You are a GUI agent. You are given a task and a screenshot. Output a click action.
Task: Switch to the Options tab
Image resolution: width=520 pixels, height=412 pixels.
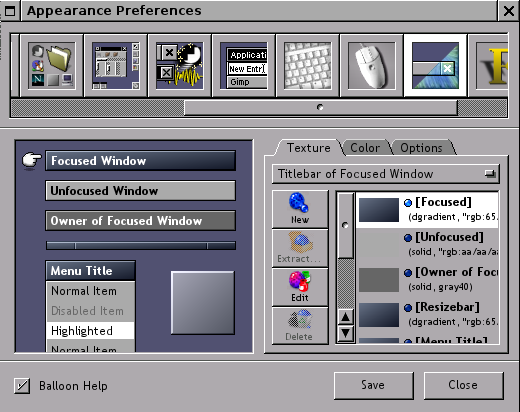(422, 148)
